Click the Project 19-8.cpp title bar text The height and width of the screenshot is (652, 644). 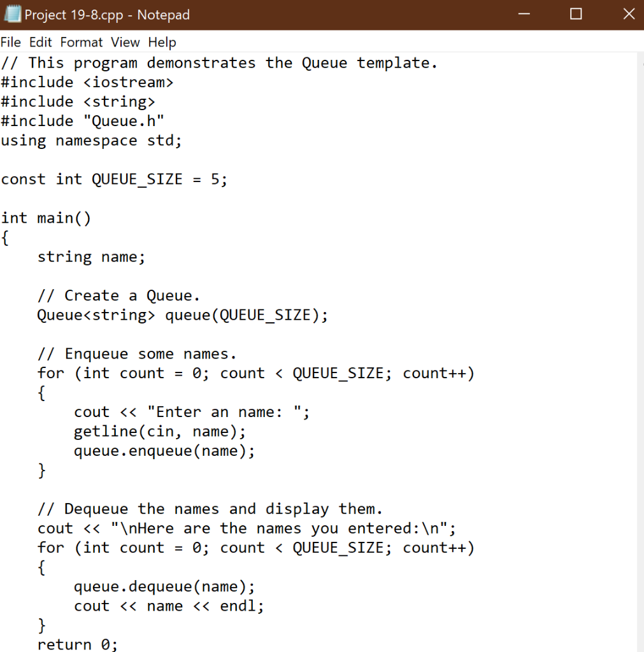(105, 13)
